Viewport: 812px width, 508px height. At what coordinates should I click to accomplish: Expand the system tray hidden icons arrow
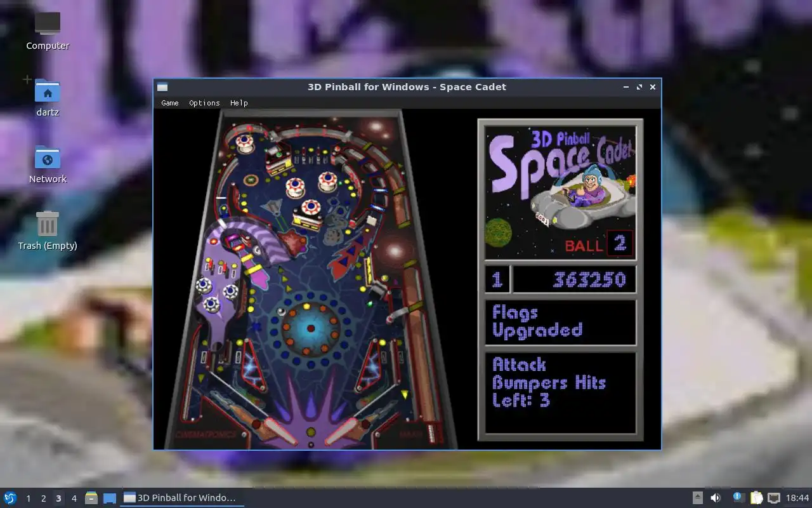698,498
